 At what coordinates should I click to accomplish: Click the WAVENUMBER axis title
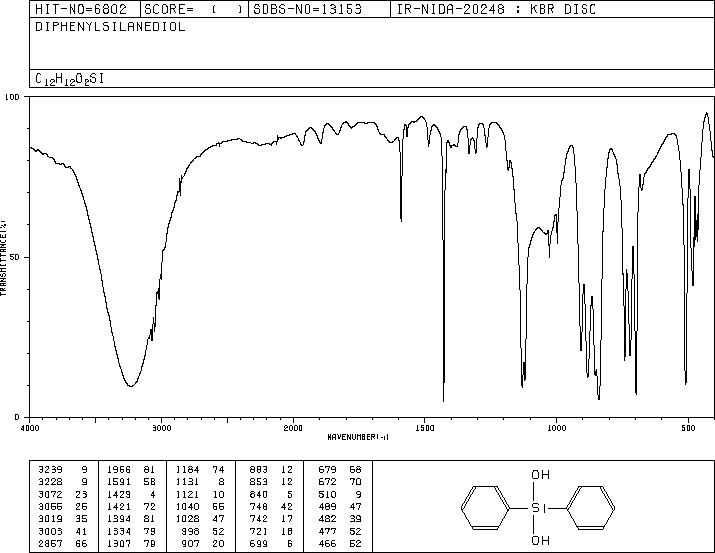click(358, 437)
